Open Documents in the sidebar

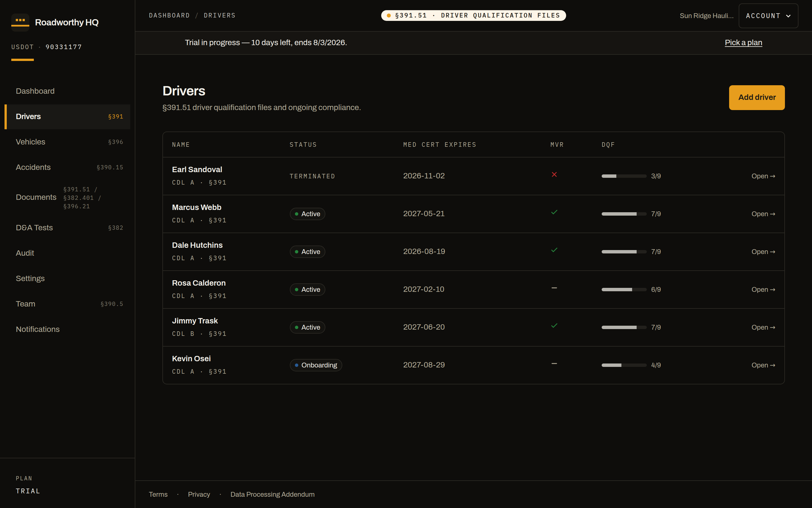click(67, 198)
